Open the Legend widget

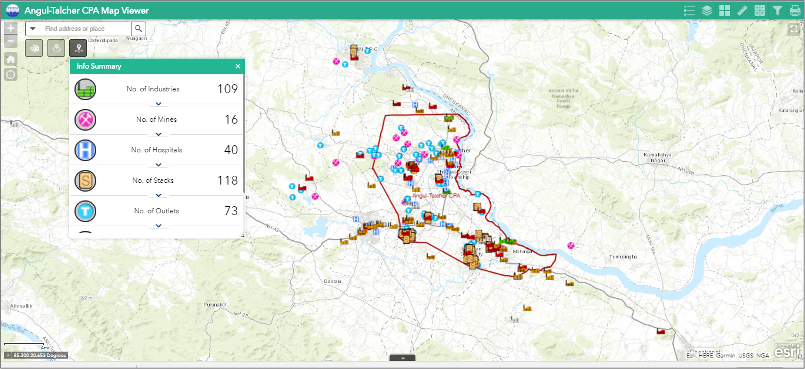(x=689, y=10)
